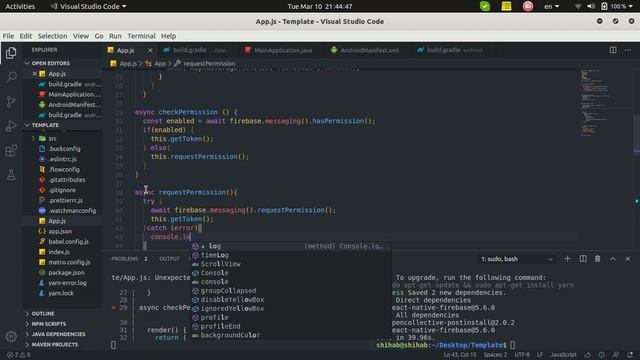Close the App.js editor tab

150,50
